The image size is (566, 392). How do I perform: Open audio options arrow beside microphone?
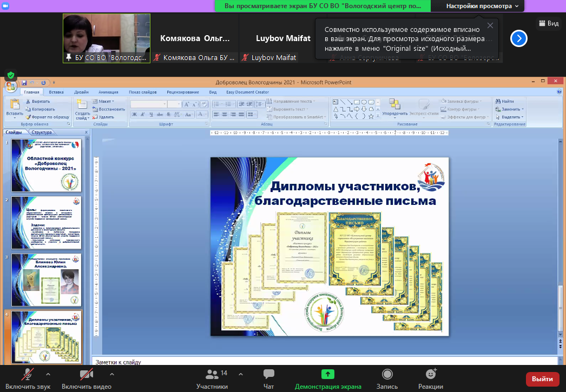pos(48,374)
